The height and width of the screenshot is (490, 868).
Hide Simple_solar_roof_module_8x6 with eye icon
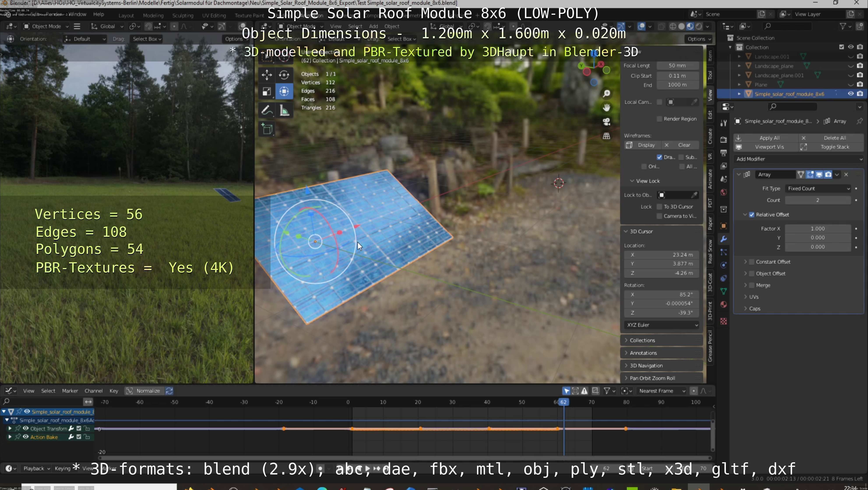(x=850, y=94)
